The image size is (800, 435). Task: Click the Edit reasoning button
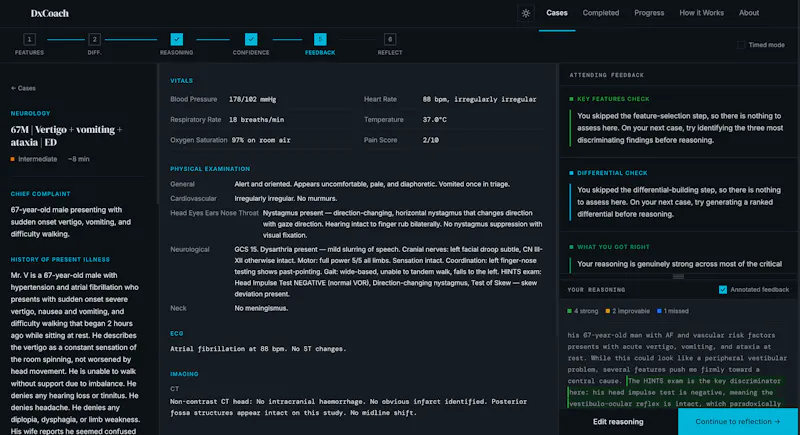(x=618, y=422)
